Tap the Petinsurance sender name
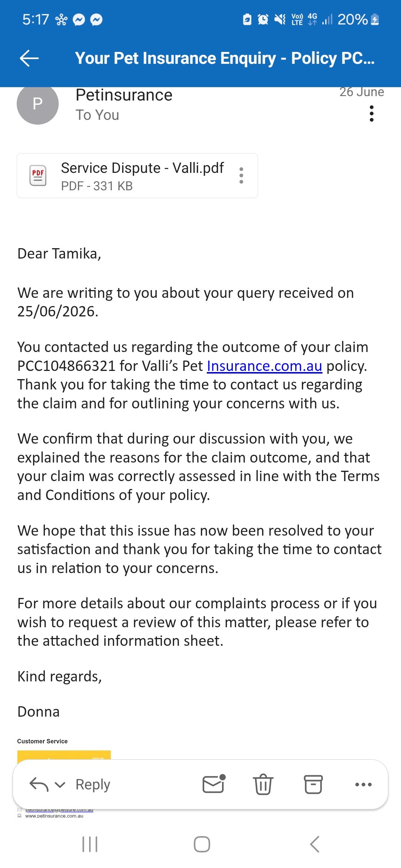Viewport: 401px width, 868px height. (124, 95)
